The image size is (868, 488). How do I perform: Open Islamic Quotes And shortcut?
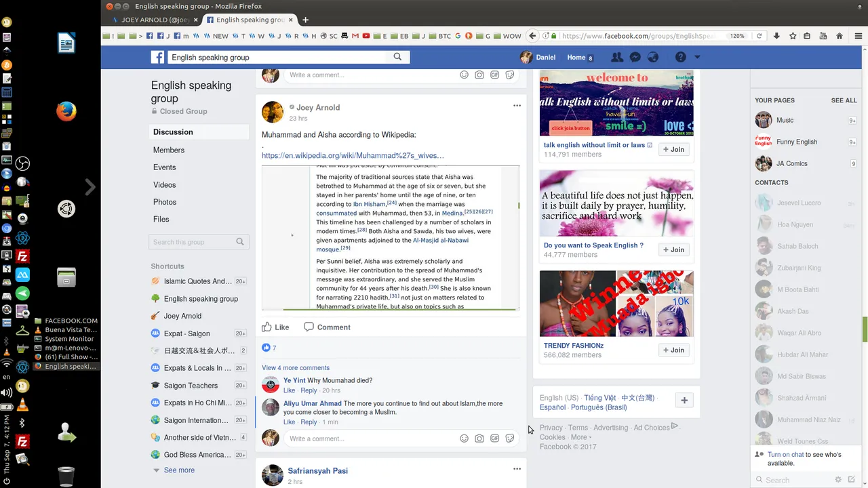click(x=198, y=281)
